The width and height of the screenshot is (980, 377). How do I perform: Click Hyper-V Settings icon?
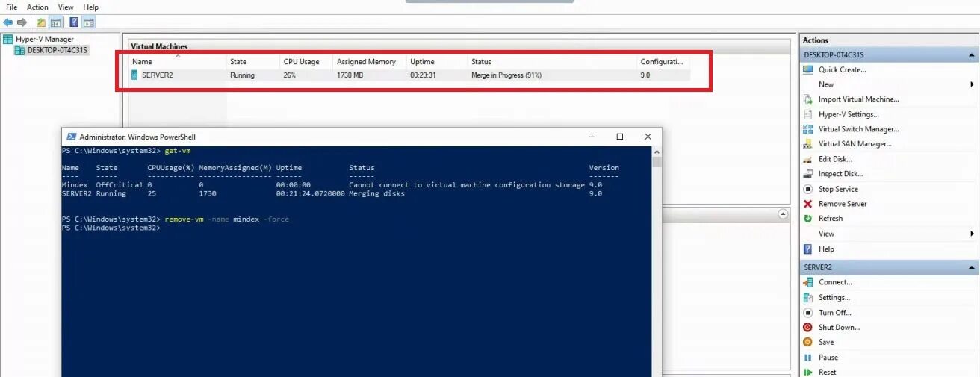click(x=807, y=114)
